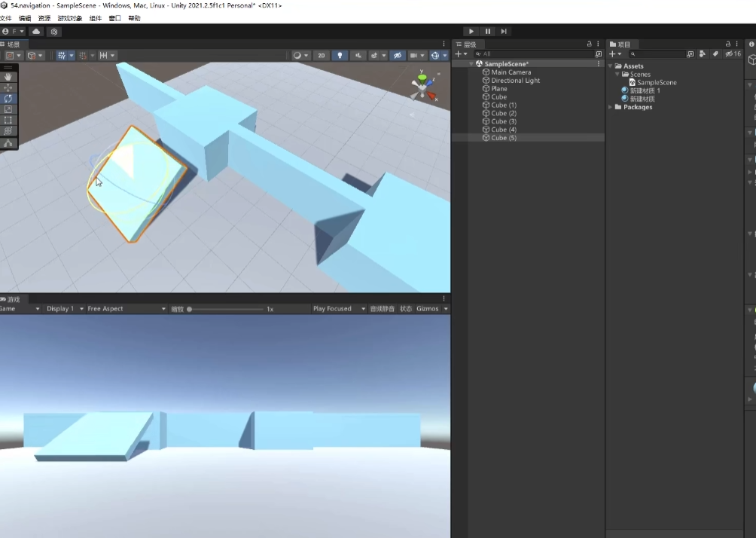The image size is (756, 538).
Task: Select the Move tool
Action: coord(8,87)
